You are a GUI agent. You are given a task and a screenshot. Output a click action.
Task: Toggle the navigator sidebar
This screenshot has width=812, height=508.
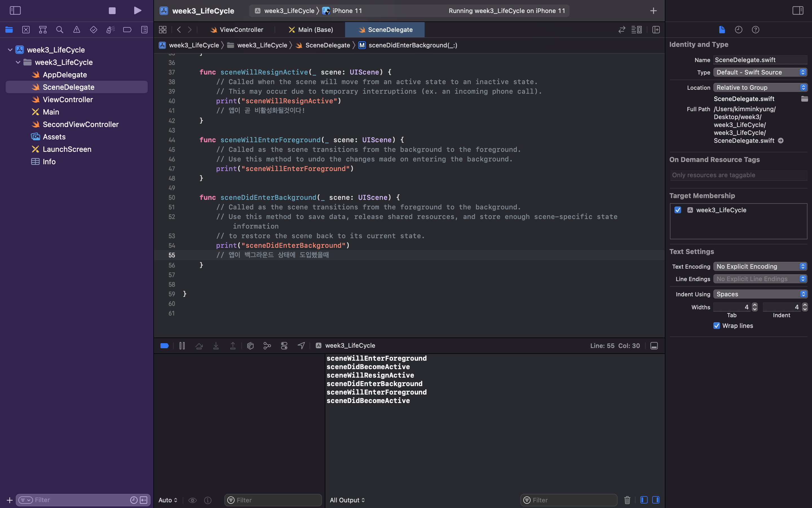[x=15, y=11]
